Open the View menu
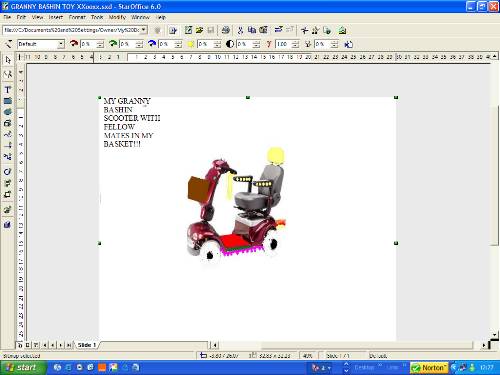The height and width of the screenshot is (375, 500). click(37, 17)
